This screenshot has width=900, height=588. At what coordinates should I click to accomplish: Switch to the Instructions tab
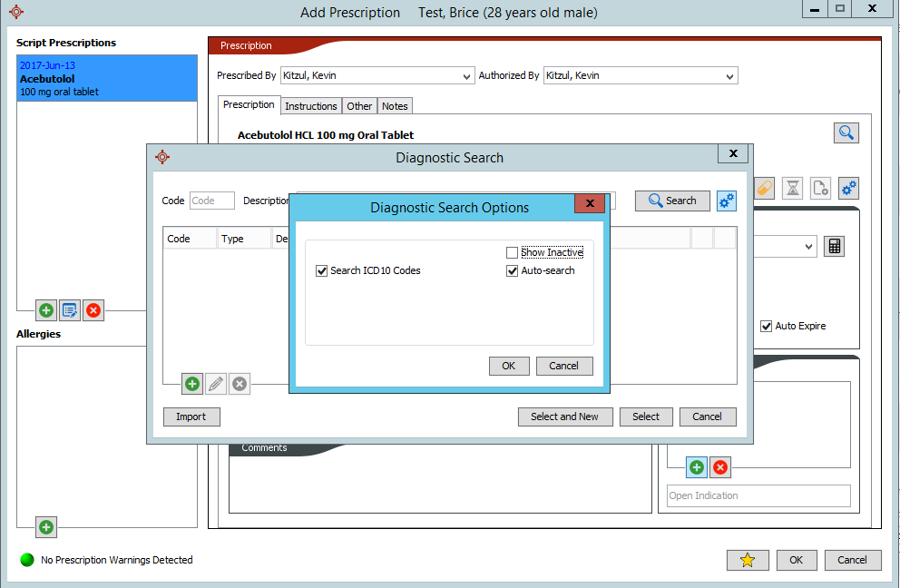[310, 106]
